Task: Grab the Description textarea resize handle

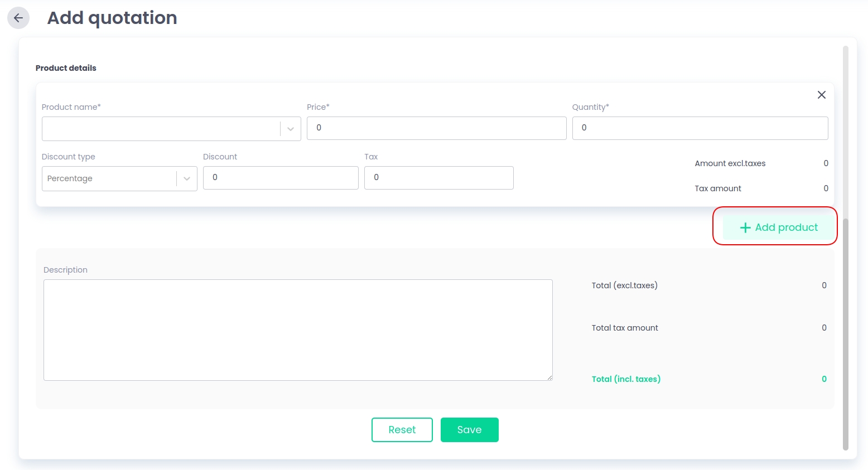Action: coord(549,377)
